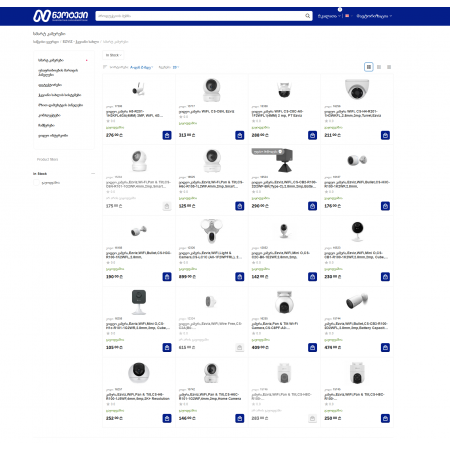Open the language flag dropdown in header
This screenshot has height=450, width=450.
pyautogui.click(x=348, y=16)
